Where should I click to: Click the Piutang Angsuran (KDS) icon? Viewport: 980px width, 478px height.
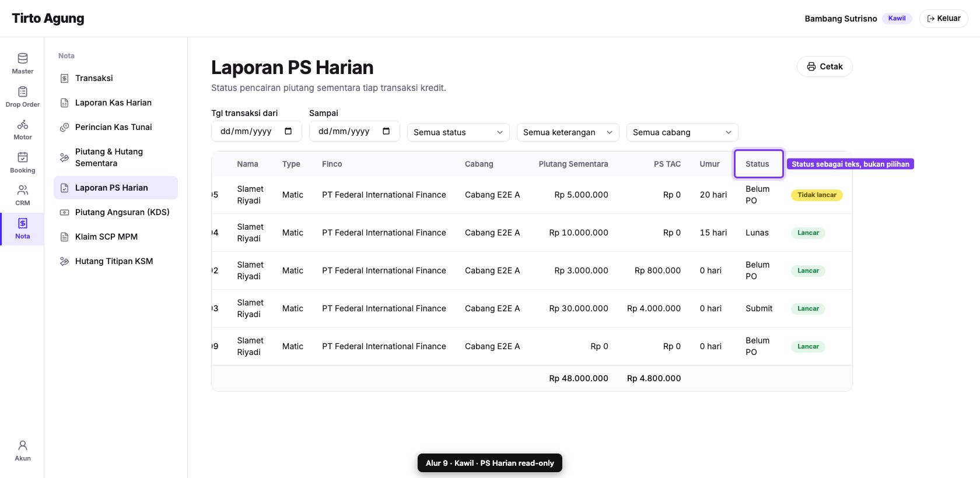click(65, 212)
